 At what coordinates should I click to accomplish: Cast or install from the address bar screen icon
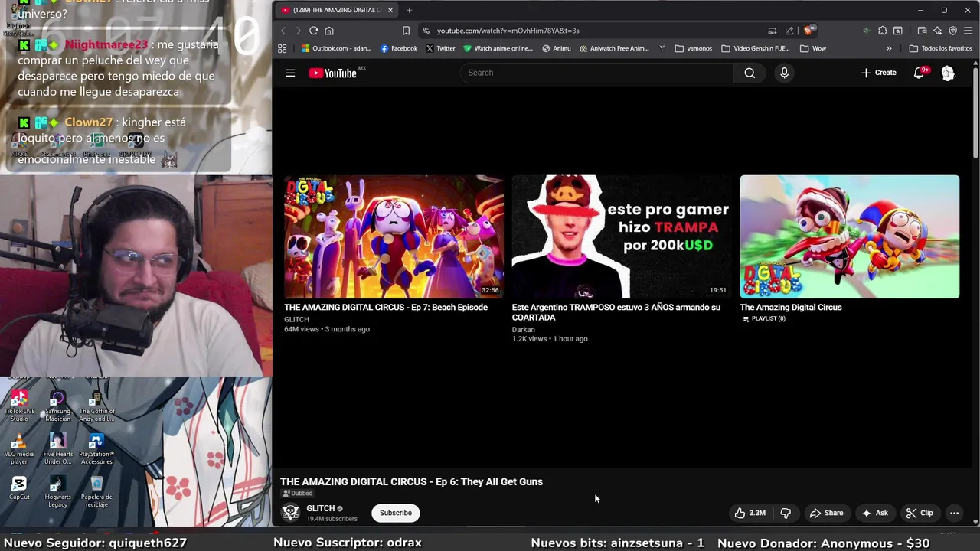pos(772,31)
